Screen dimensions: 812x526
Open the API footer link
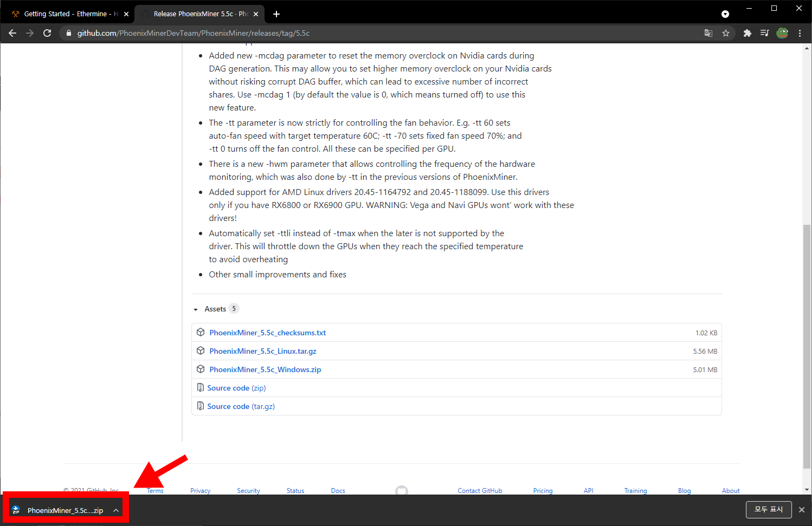coord(589,491)
